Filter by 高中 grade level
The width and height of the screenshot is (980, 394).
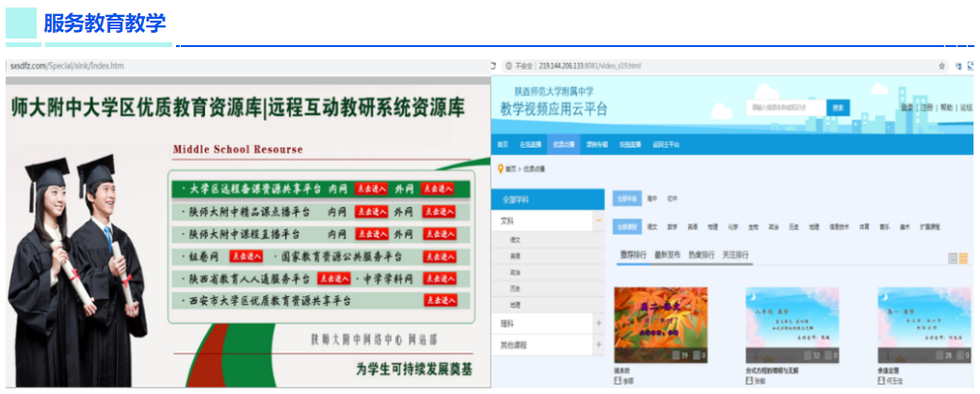coord(652,199)
